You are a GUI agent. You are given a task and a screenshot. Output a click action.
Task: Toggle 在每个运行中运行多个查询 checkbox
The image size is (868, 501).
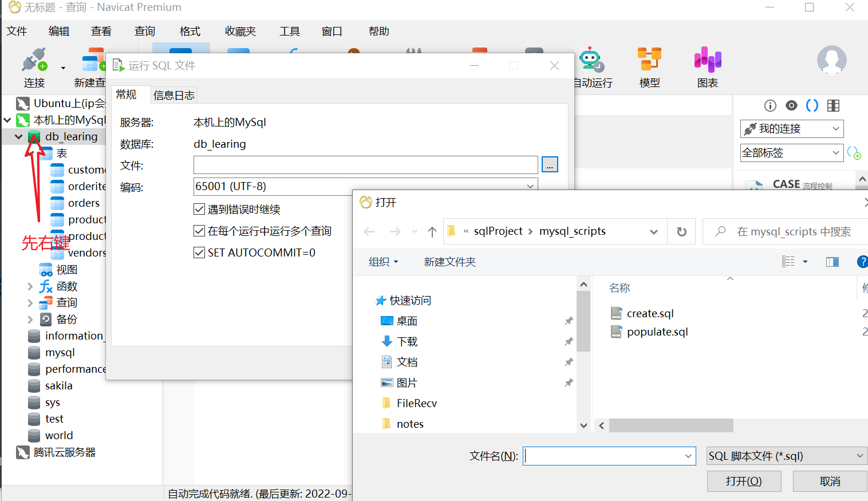coord(199,231)
